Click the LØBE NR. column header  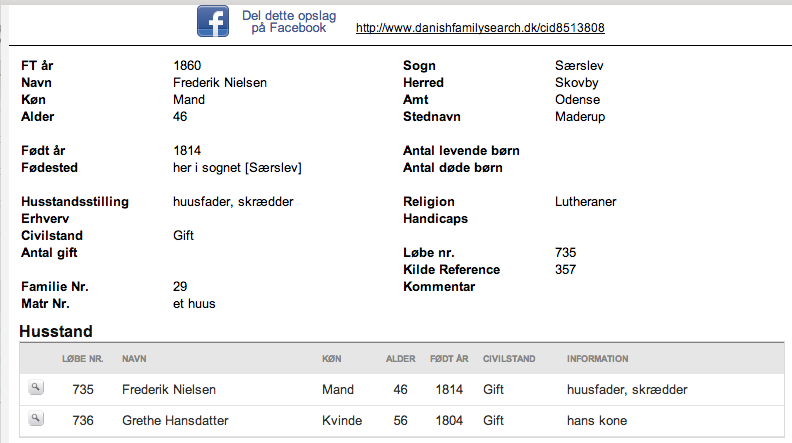(x=82, y=359)
